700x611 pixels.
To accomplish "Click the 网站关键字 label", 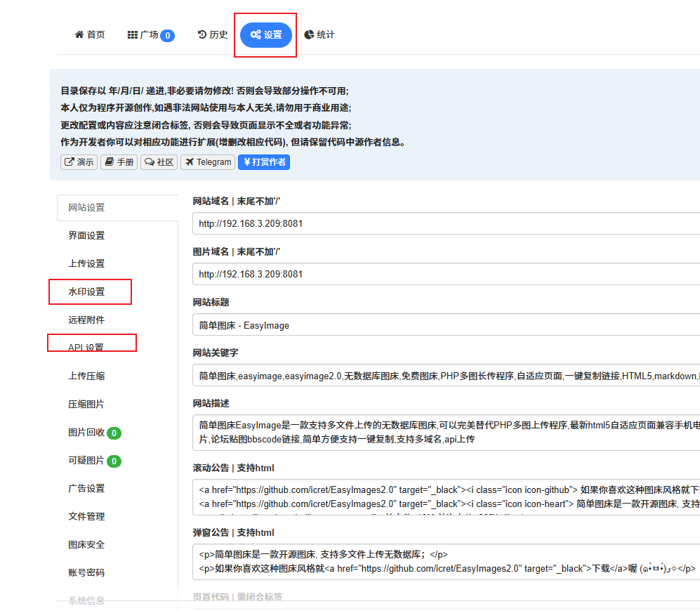I will pyautogui.click(x=215, y=353).
